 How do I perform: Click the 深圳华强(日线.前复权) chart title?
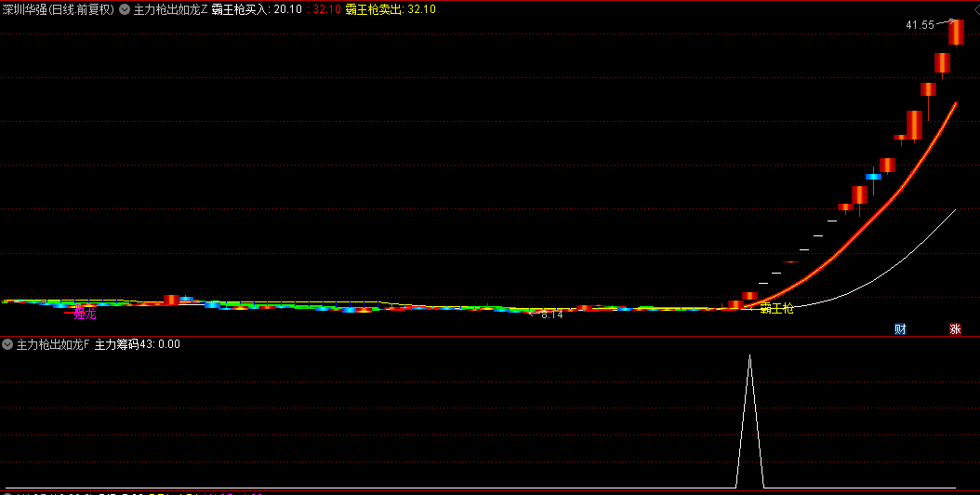tap(59, 9)
